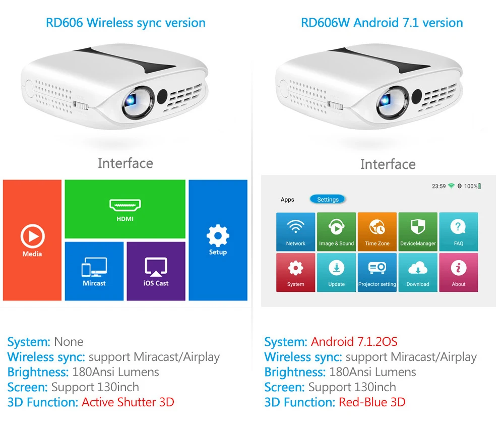Viewport: 504px width, 427px height.
Task: Switch to the Apps tab
Action: click(287, 200)
